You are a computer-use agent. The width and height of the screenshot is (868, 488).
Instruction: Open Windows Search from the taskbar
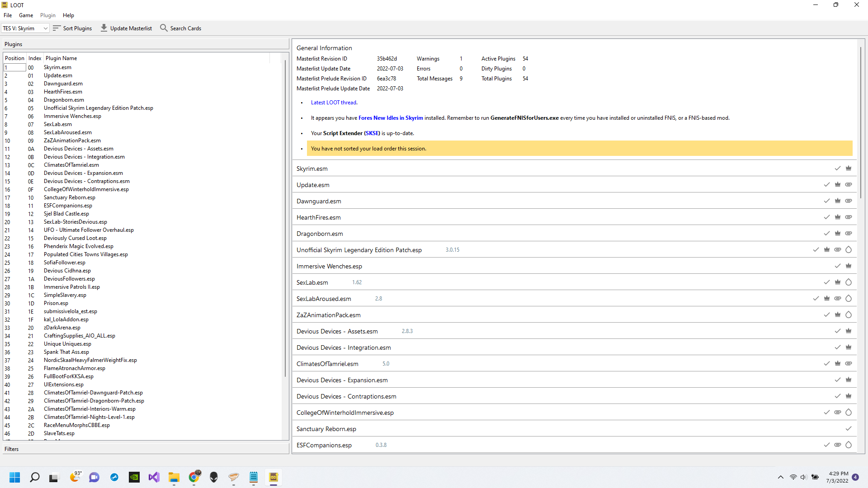(x=35, y=477)
